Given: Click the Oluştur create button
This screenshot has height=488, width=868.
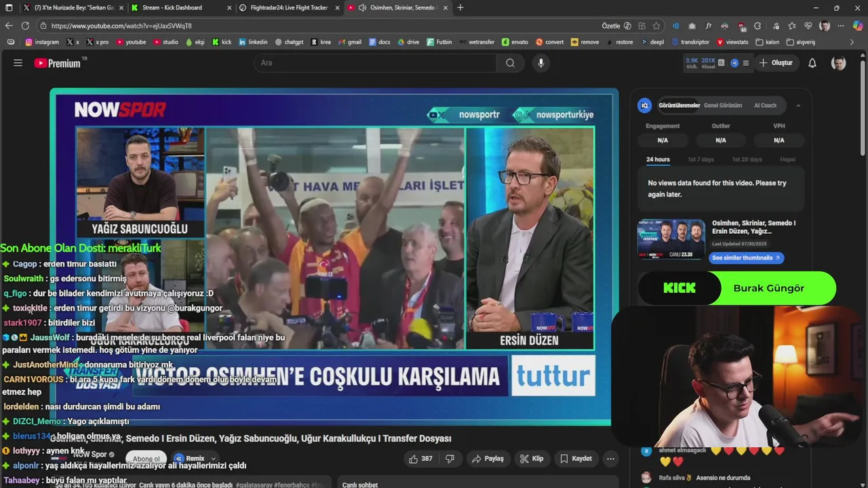Looking at the screenshot, I should pyautogui.click(x=776, y=63).
